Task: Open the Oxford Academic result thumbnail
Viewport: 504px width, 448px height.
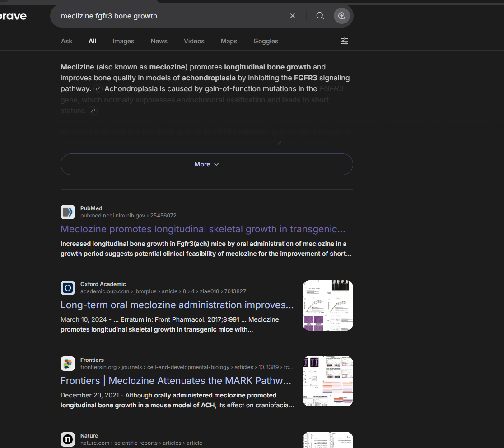Action: pos(327,305)
